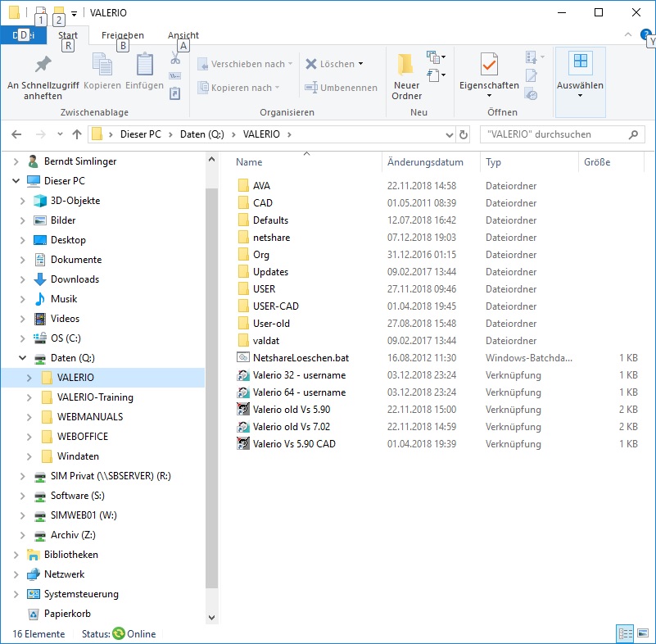656x644 pixels.
Task: Click the history icon in Öffnen group
Action: (532, 95)
